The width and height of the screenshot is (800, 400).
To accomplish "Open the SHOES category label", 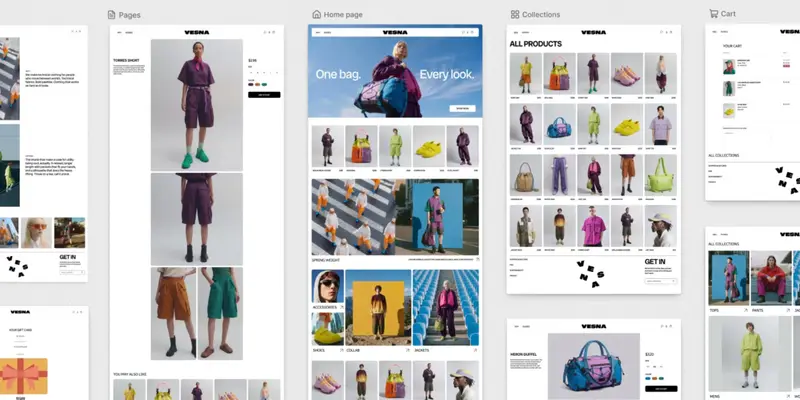I will 318,351.
